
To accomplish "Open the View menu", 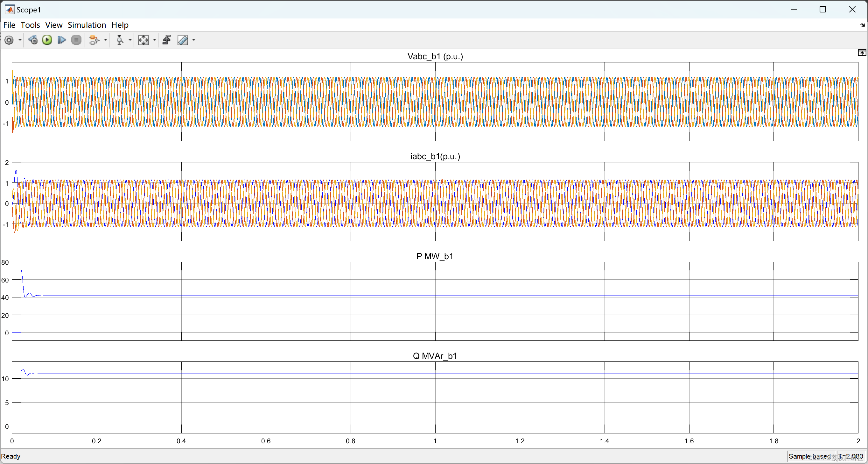I will [54, 25].
